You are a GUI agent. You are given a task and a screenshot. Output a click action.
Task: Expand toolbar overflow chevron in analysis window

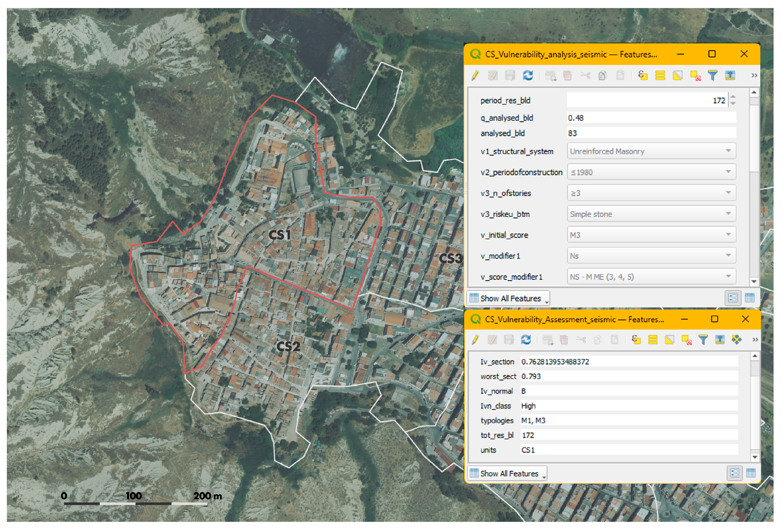click(x=754, y=75)
